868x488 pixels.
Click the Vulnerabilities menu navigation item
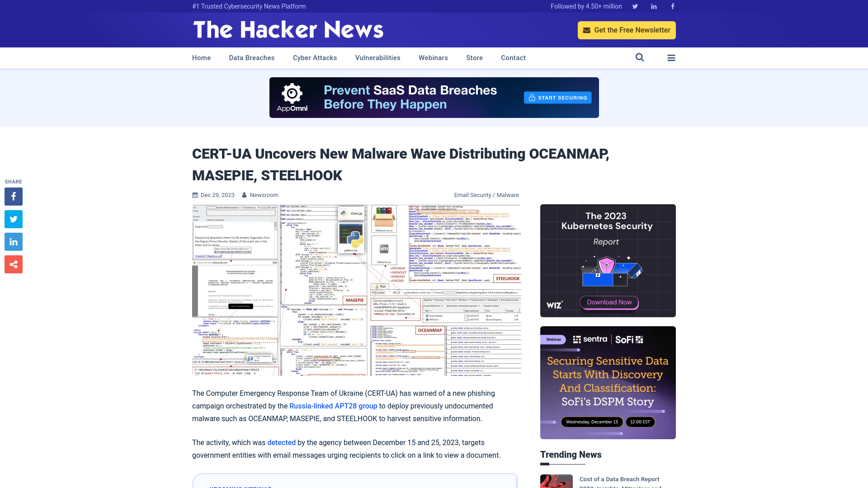377,58
